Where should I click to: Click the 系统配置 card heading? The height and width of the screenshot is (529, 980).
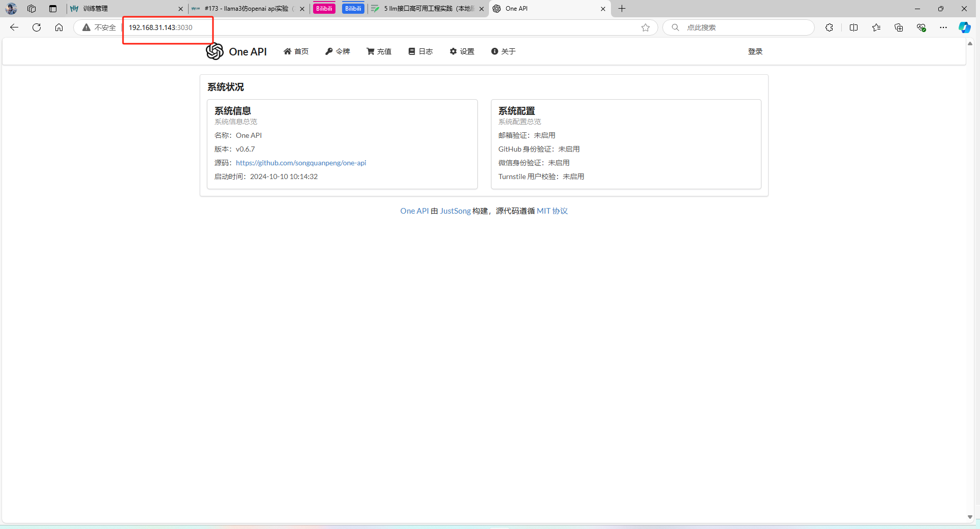point(516,111)
